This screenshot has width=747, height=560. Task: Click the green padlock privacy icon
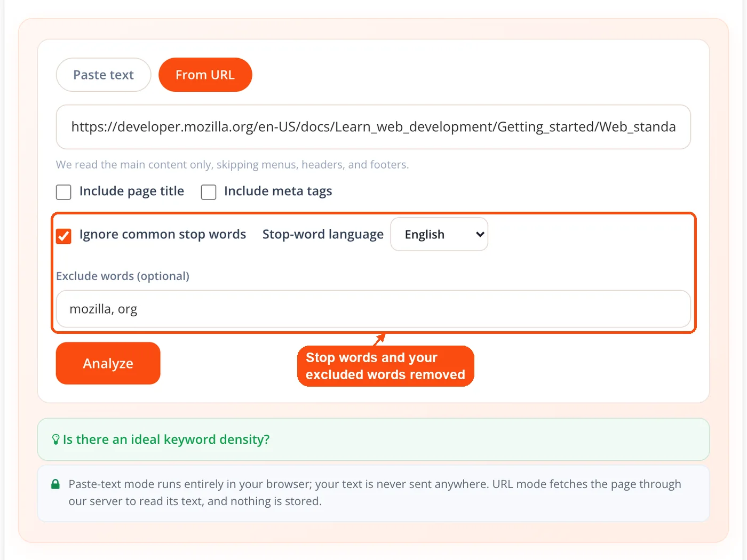pyautogui.click(x=55, y=484)
